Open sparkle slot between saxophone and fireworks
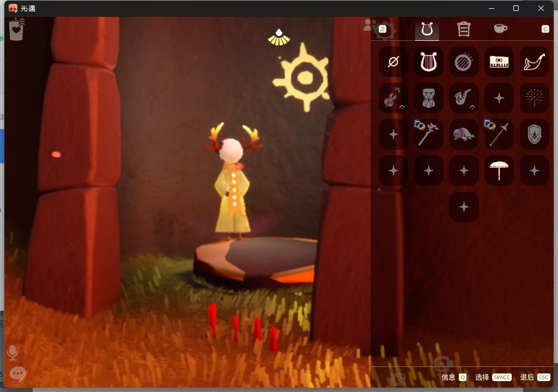 [x=499, y=98]
